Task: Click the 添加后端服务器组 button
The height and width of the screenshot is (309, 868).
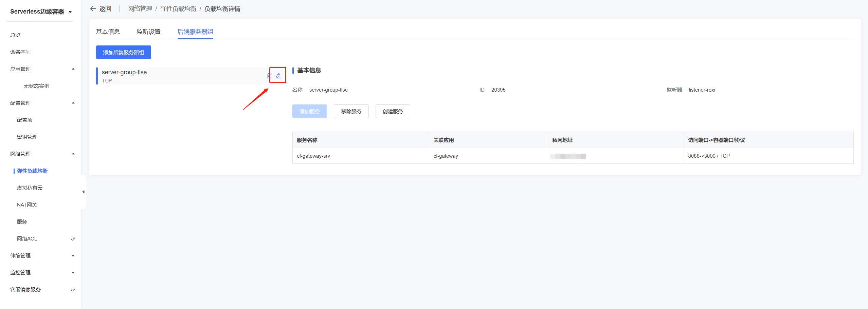Action: click(123, 52)
